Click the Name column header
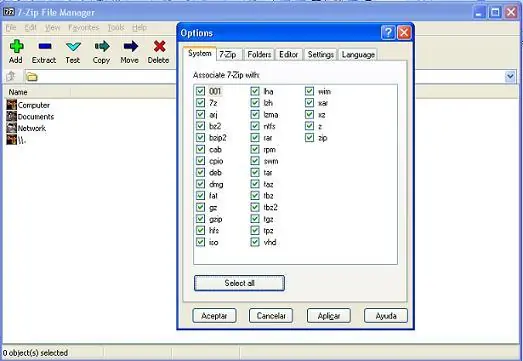The image size is (523, 361). (x=37, y=92)
